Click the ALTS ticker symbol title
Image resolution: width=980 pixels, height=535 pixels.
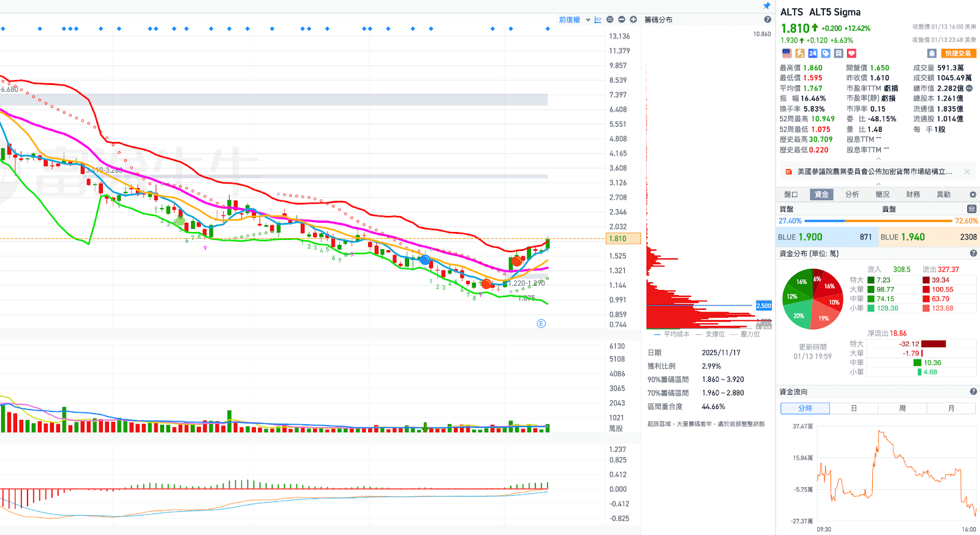[x=791, y=12]
